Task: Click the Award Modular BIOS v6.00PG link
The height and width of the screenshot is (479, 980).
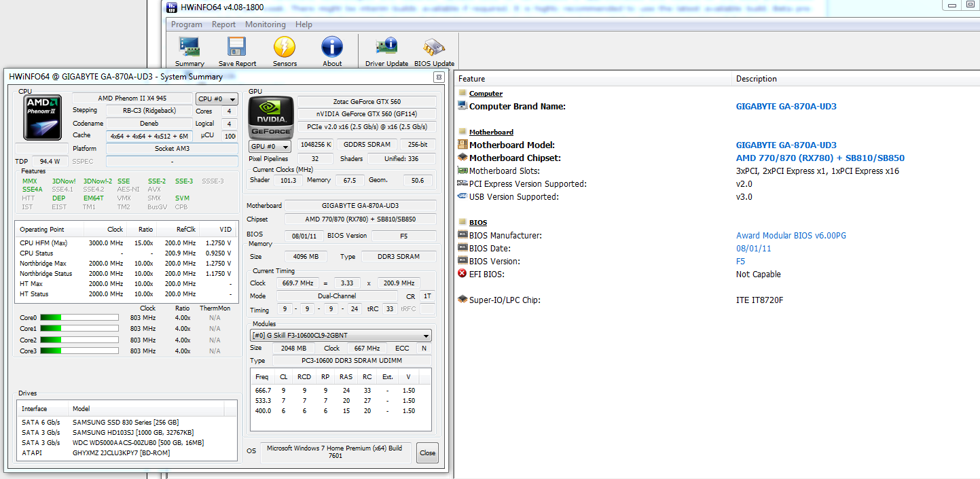Action: [x=791, y=236]
